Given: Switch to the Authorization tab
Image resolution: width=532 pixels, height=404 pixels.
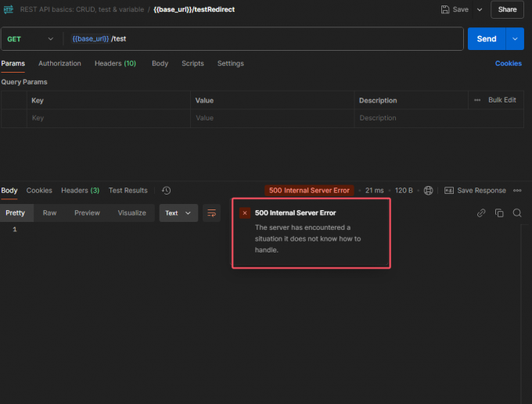Looking at the screenshot, I should [x=59, y=63].
